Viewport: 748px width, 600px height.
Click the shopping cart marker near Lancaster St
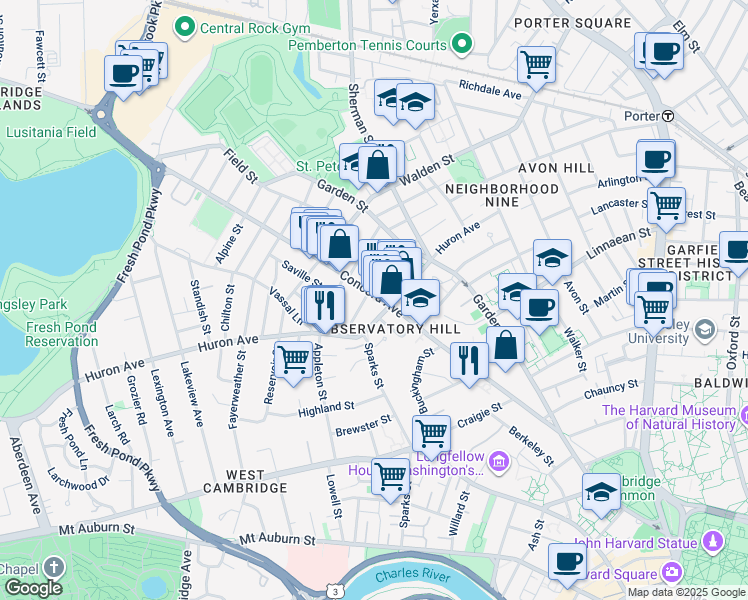[x=666, y=206]
